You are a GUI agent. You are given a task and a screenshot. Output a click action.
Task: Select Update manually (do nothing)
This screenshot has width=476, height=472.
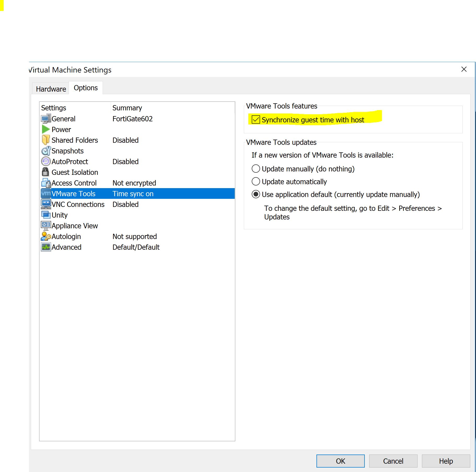click(256, 169)
